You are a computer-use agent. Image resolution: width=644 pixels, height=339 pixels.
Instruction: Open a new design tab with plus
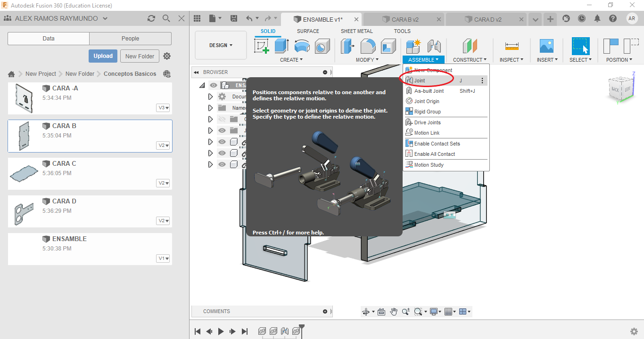(x=550, y=19)
